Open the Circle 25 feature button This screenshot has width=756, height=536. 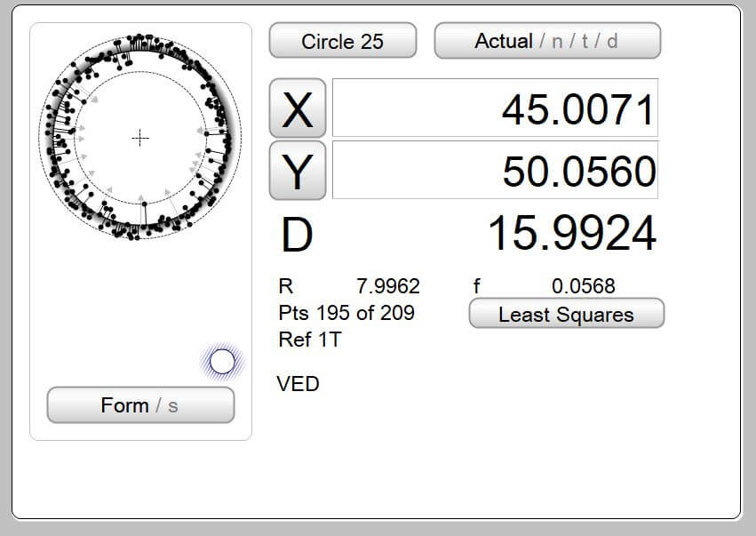point(342,41)
